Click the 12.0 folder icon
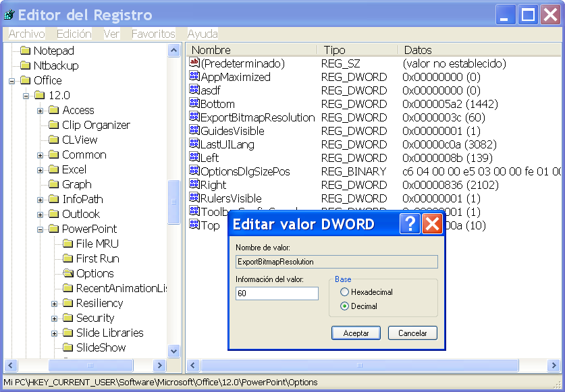Image resolution: width=565 pixels, height=392 pixels. 40,95
